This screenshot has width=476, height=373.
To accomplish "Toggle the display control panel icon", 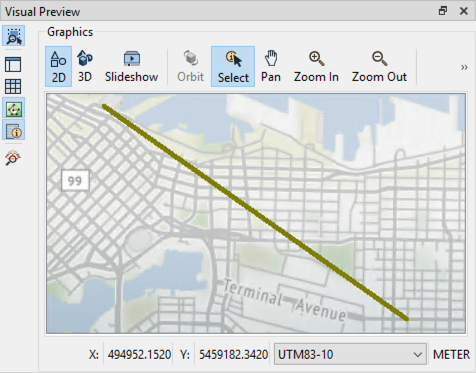I will 13,64.
